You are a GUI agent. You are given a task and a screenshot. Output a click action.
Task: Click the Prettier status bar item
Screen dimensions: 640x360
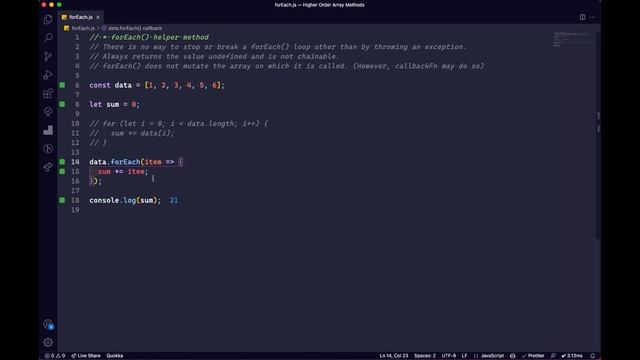[x=533, y=356]
